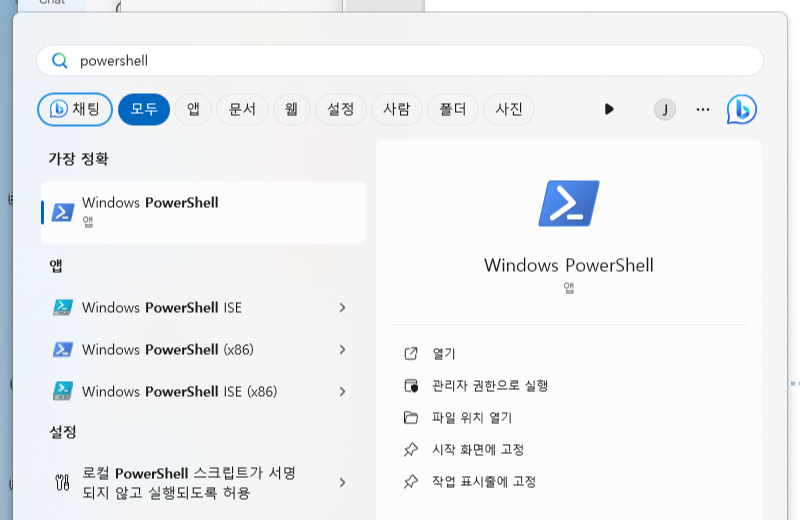Screen dimensions: 800x520
Task: Click the 열기 open icon
Action: point(411,353)
